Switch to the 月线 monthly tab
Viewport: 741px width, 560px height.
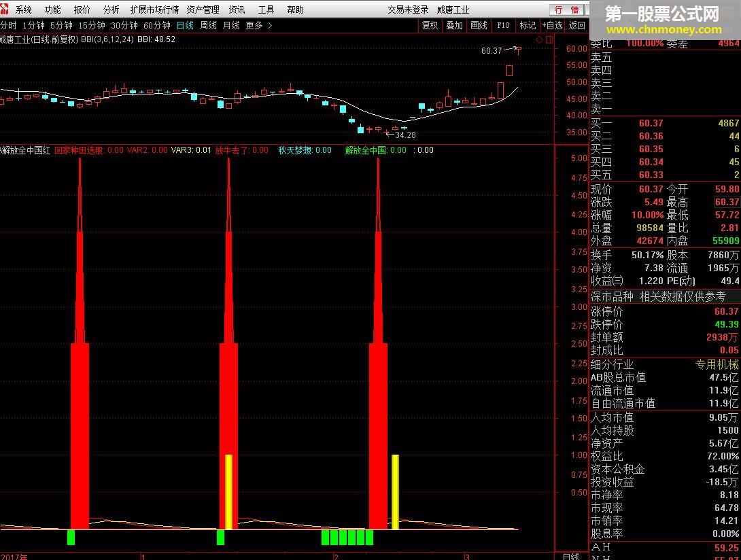pos(231,26)
